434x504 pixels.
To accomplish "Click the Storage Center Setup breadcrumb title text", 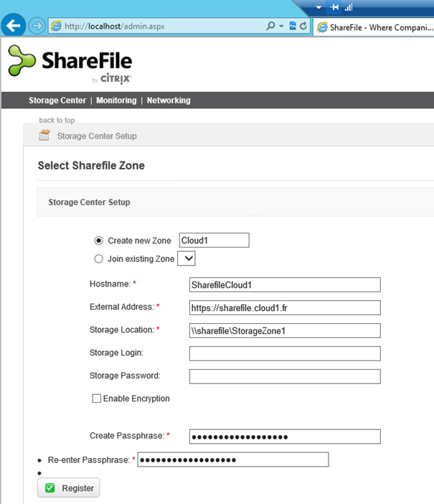I will [97, 136].
